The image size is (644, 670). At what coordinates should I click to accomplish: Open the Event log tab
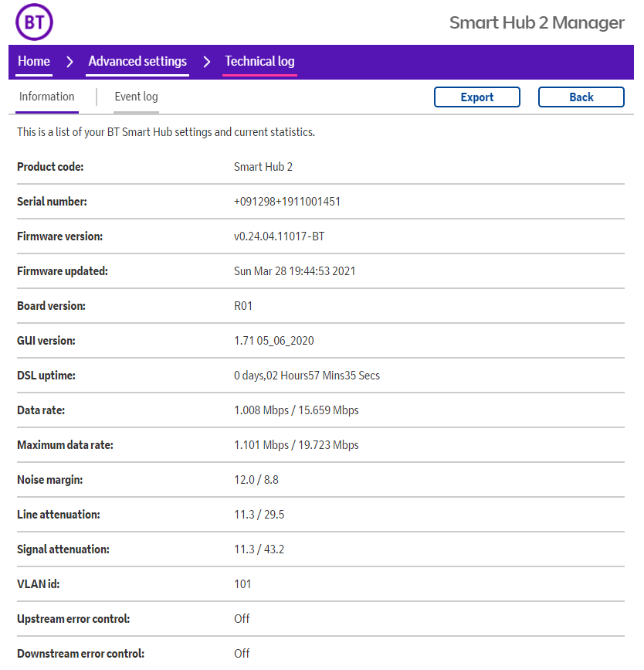pos(136,97)
